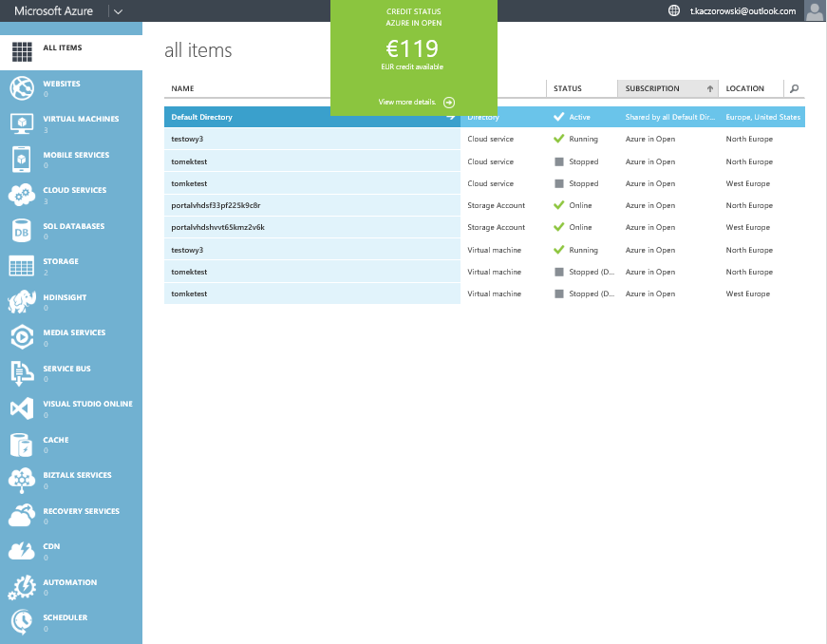Open the Storage section

[71, 266]
